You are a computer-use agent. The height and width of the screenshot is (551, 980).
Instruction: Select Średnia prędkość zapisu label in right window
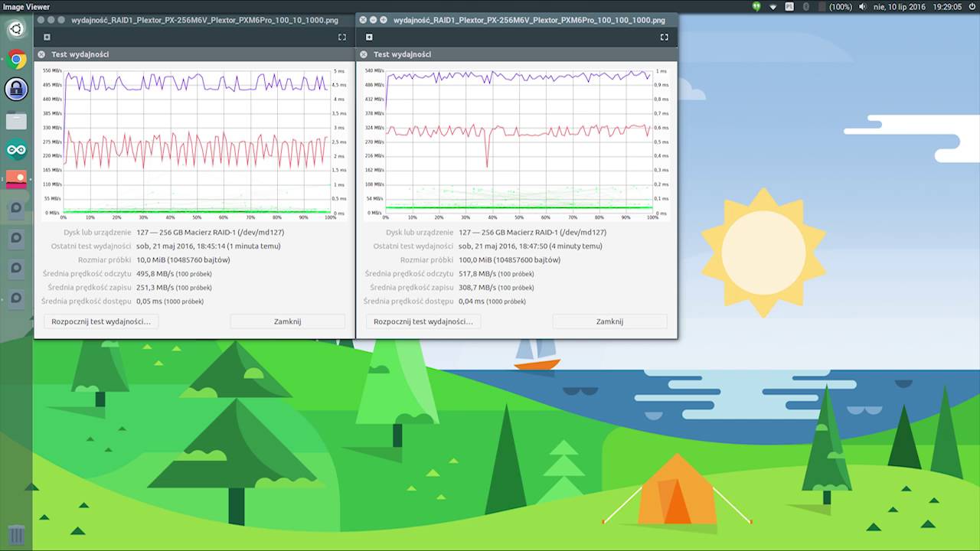click(411, 287)
